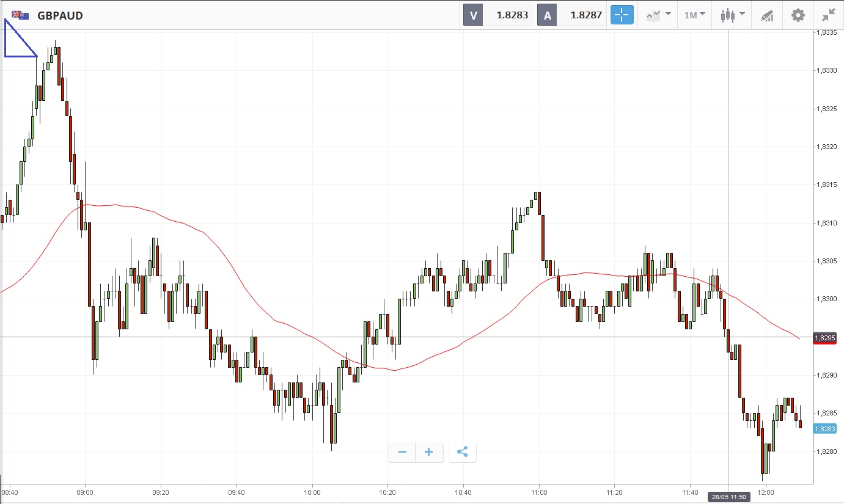The image size is (844, 504).
Task: Share the chart via the share icon
Action: [x=463, y=452]
